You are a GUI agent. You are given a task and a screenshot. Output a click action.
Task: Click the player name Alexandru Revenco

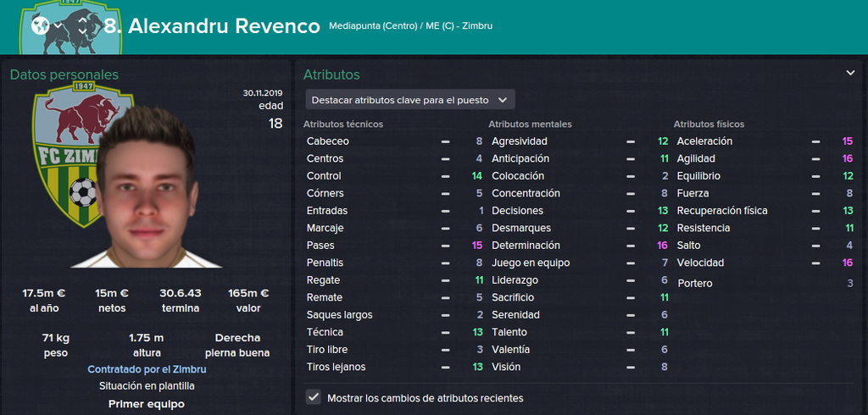point(224,25)
